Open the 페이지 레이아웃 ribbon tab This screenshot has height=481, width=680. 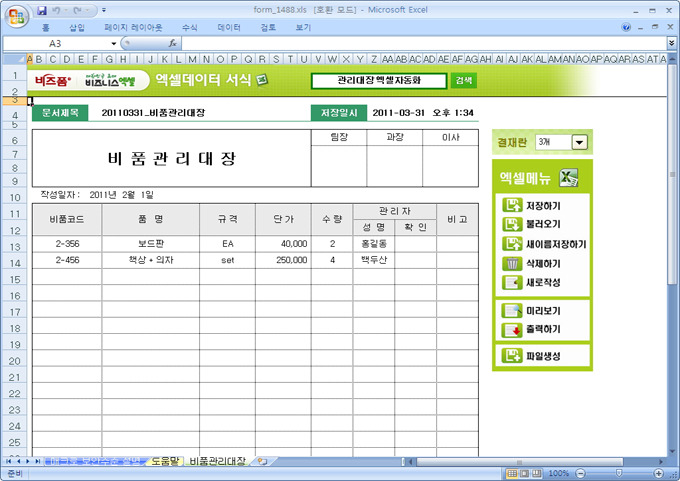(134, 28)
